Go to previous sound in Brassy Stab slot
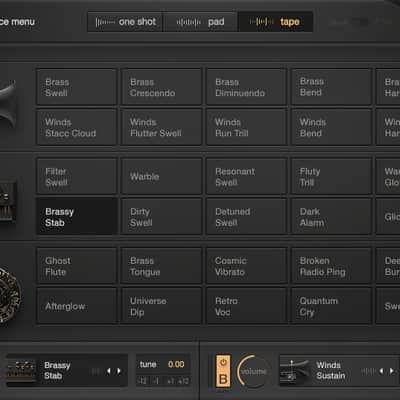The image size is (400, 400). coord(108,371)
